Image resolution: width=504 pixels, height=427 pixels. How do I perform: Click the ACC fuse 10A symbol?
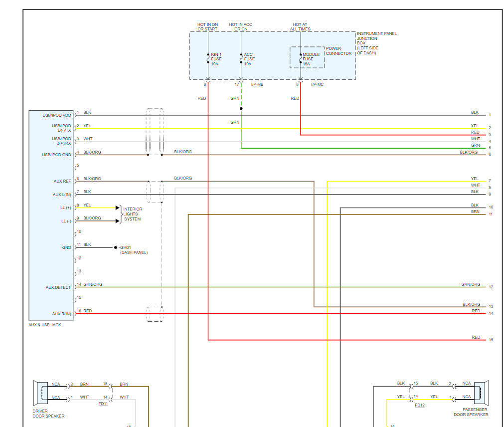click(x=241, y=58)
